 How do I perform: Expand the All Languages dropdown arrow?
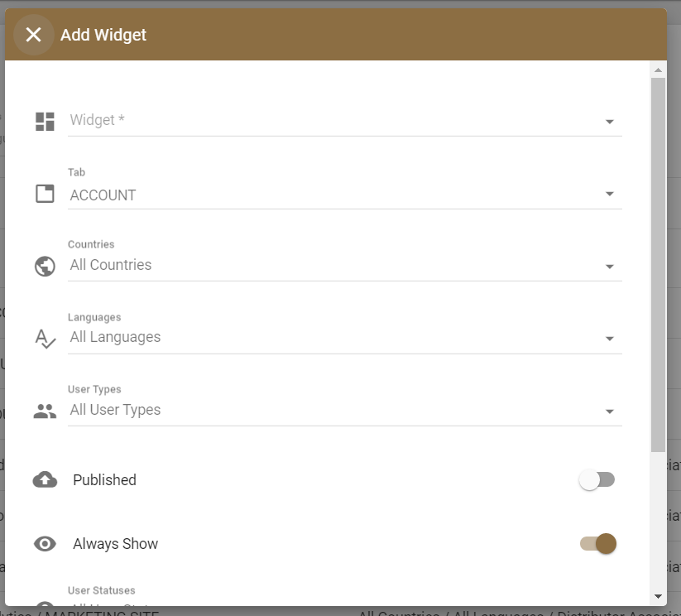tap(610, 339)
